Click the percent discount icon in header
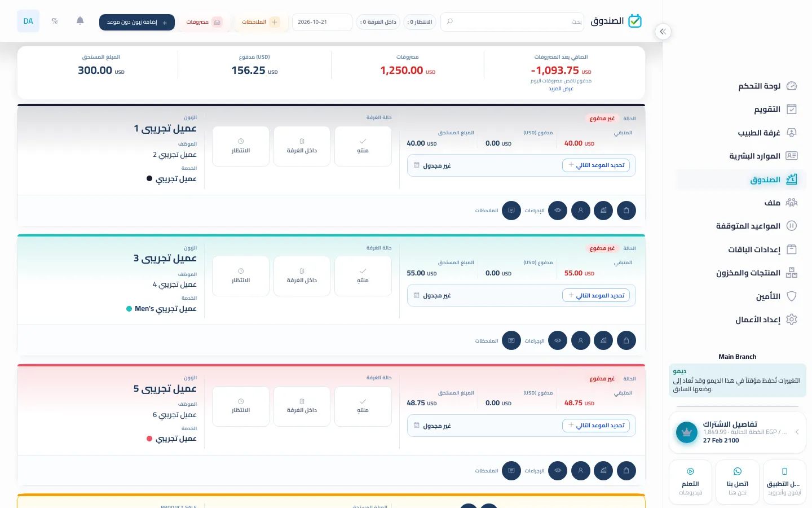812x508 pixels. pos(55,21)
